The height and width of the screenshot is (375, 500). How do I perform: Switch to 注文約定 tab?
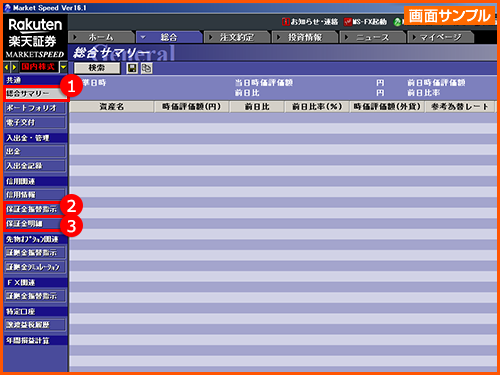237,37
